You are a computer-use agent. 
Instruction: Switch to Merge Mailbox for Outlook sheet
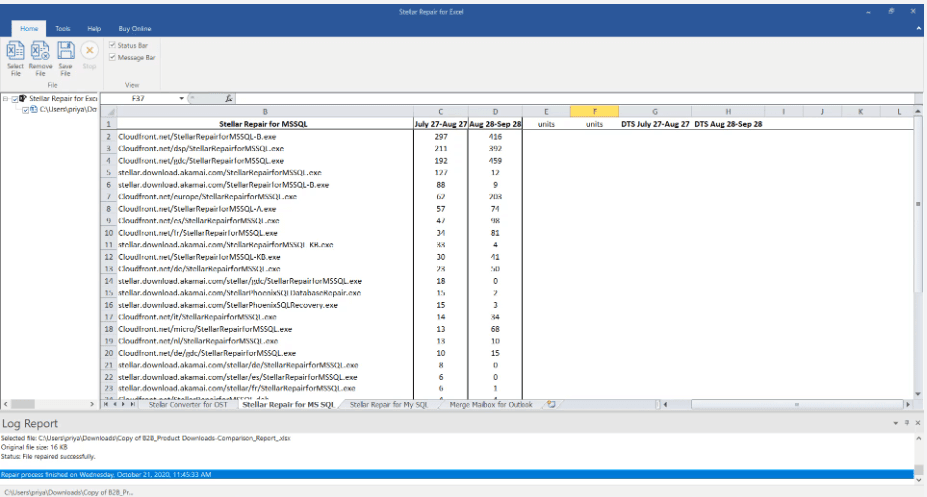491,405
